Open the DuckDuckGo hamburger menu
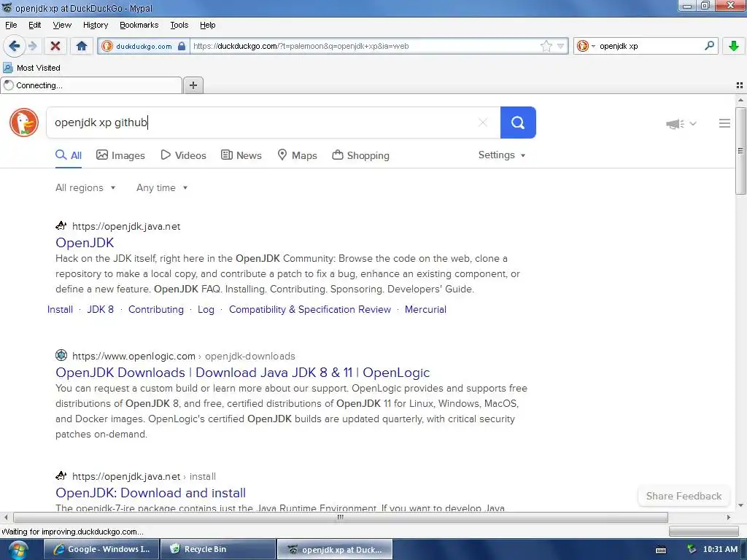The height and width of the screenshot is (560, 747). coord(724,123)
